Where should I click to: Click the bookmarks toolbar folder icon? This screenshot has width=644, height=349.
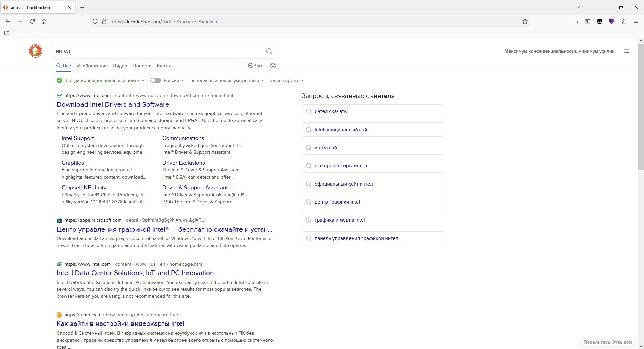point(7,33)
